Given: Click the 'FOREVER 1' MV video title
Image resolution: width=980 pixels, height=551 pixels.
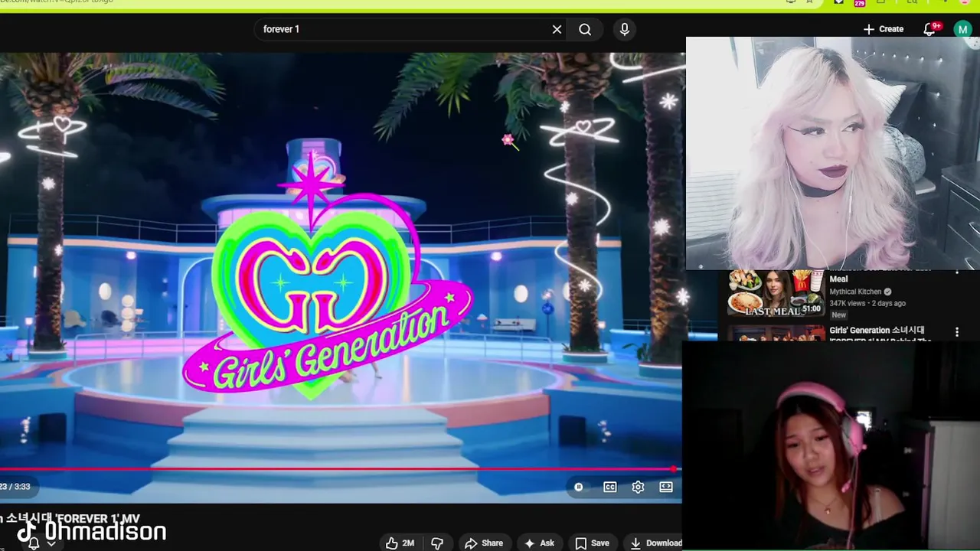Looking at the screenshot, I should pyautogui.click(x=70, y=518).
